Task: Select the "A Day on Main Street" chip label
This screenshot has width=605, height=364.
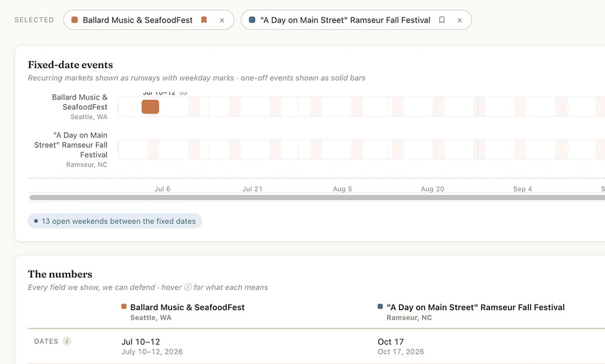Action: coord(345,20)
